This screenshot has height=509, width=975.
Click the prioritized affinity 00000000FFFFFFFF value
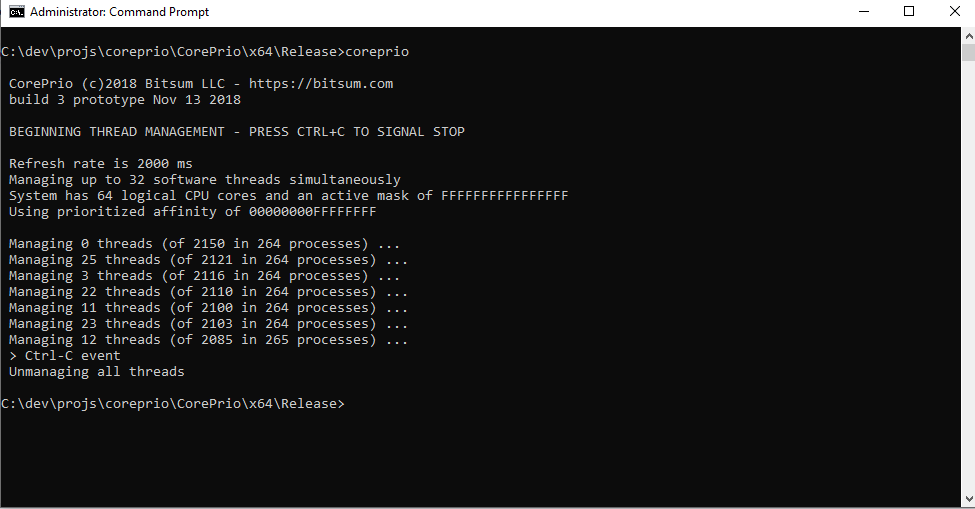click(312, 212)
